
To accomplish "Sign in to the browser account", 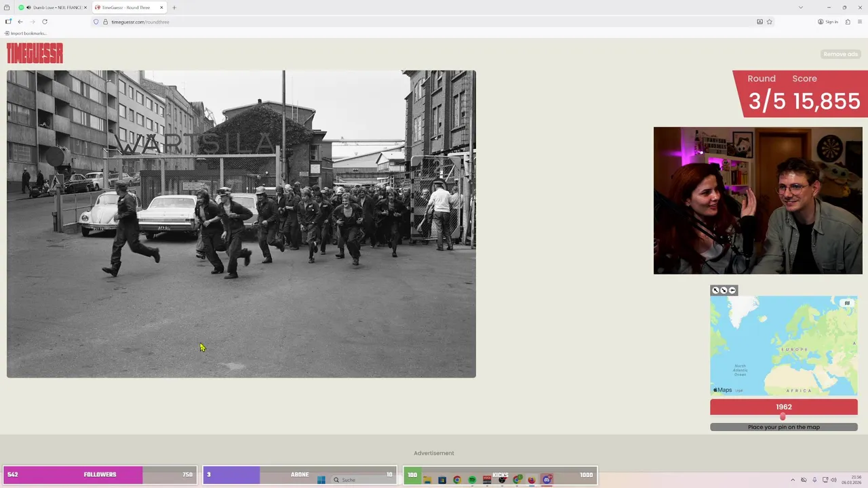I will click(x=828, y=22).
